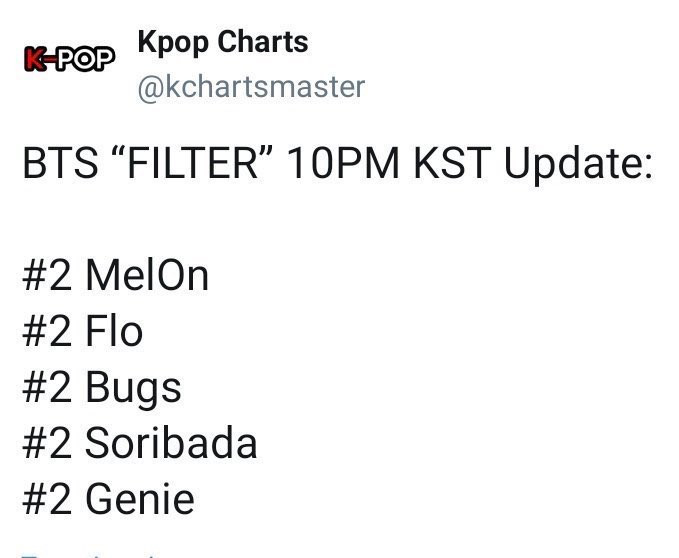Open the K-POP profile avatar
Viewport: 679px width, 558px height.
tap(69, 58)
